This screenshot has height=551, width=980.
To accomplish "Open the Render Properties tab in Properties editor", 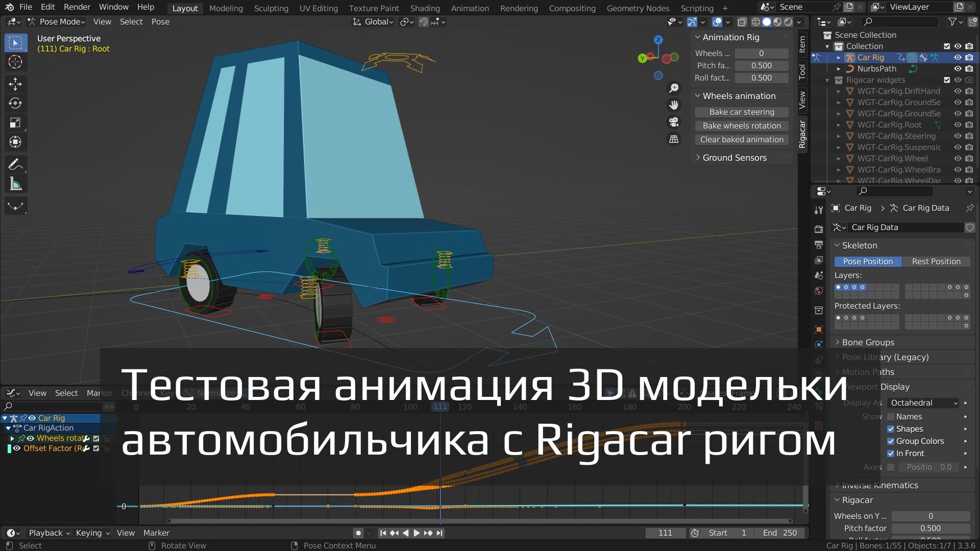I will pos(819,229).
